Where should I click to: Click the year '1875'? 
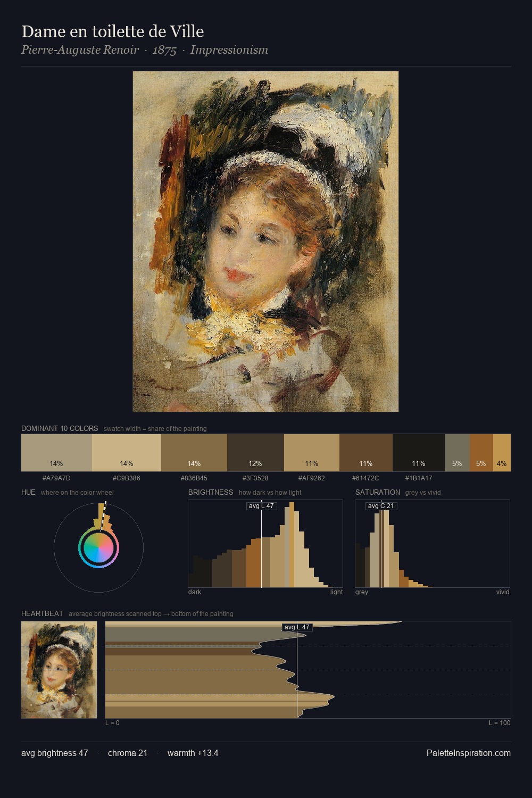point(164,50)
